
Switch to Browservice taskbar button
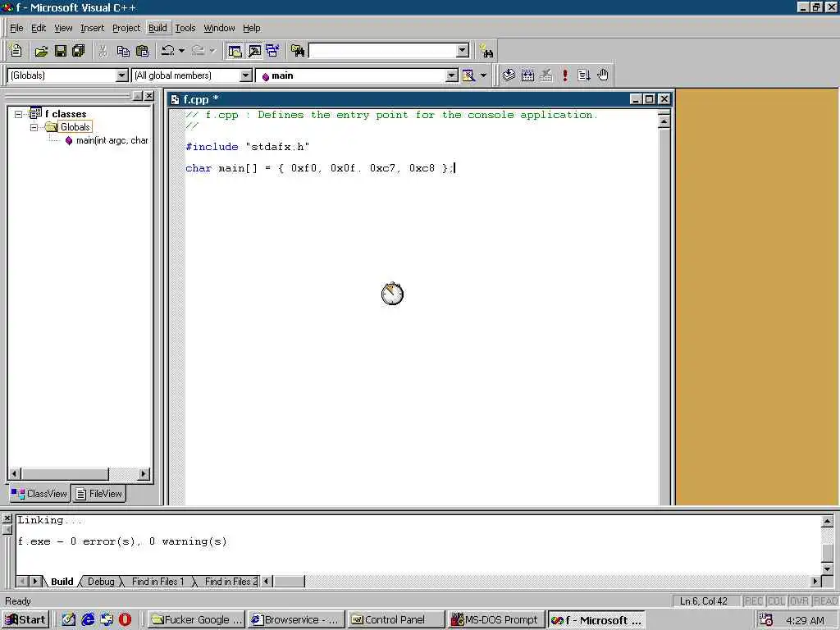295,620
